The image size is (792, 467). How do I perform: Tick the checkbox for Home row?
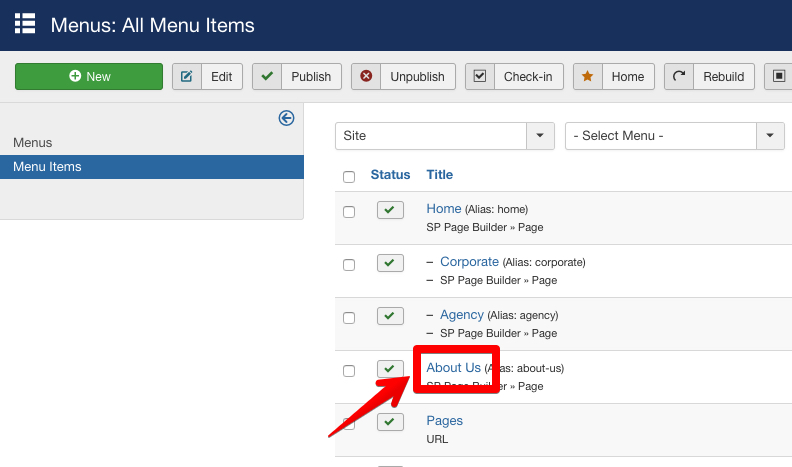coord(349,212)
